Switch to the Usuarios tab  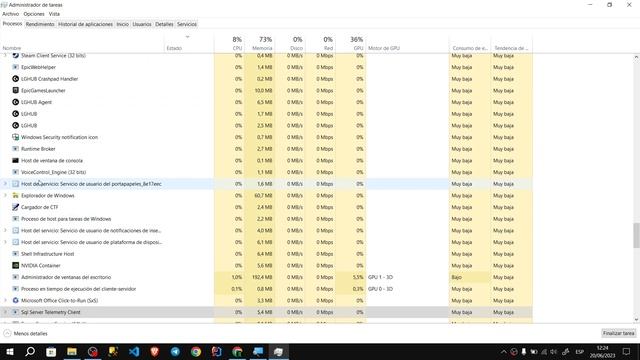142,24
